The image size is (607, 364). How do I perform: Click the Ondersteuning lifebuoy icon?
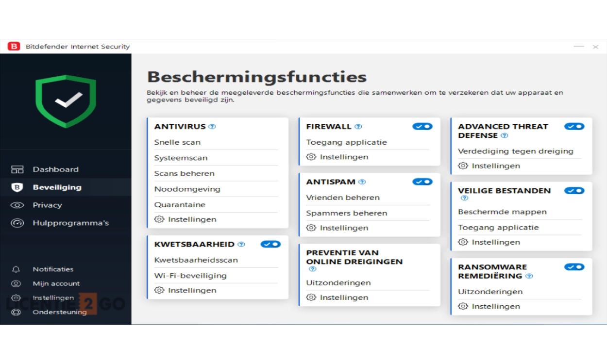point(17,312)
